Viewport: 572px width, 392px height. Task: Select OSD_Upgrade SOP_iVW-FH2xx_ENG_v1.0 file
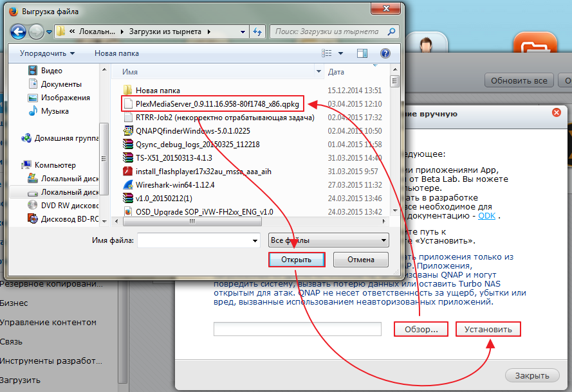pyautogui.click(x=198, y=211)
